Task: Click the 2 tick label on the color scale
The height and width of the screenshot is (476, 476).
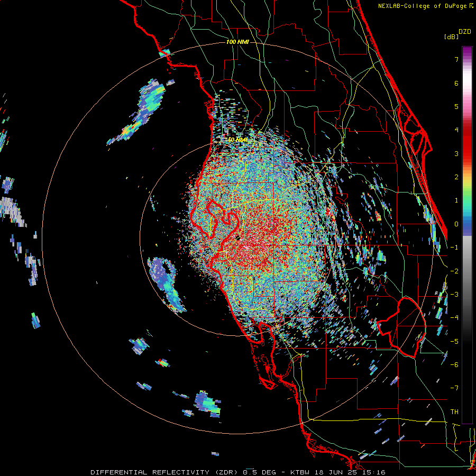Action: 456,177
